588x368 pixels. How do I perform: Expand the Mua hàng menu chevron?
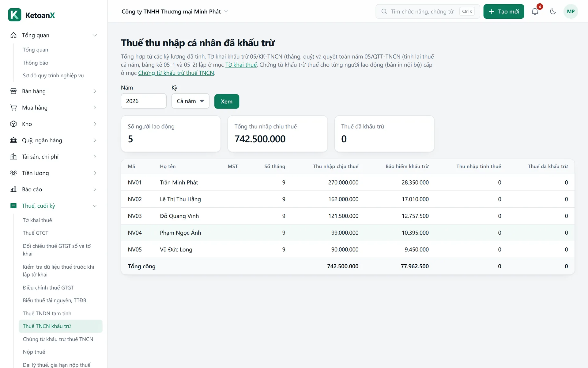pos(95,108)
